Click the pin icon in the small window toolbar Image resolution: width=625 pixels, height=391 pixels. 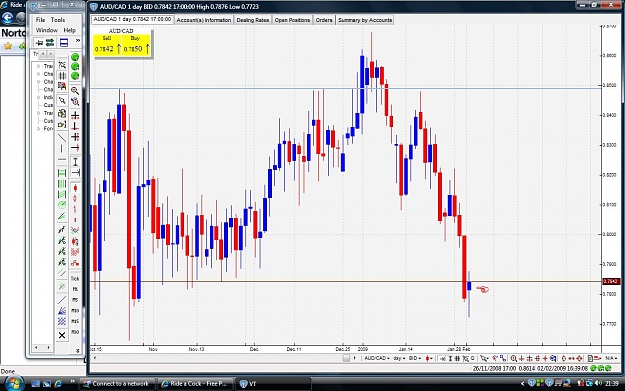[39, 42]
